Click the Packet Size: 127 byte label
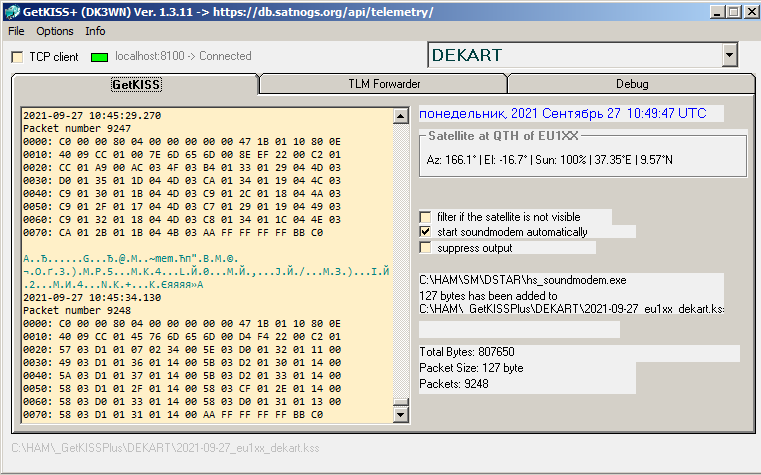This screenshot has width=761, height=475. point(471,368)
